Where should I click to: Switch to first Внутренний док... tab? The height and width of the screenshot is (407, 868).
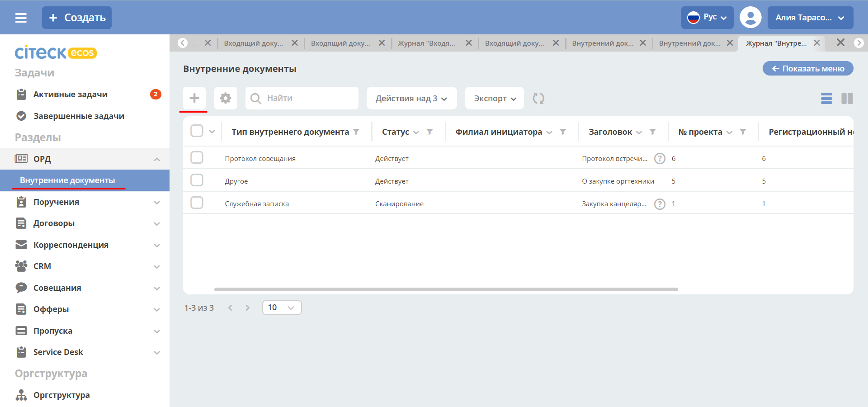click(603, 43)
